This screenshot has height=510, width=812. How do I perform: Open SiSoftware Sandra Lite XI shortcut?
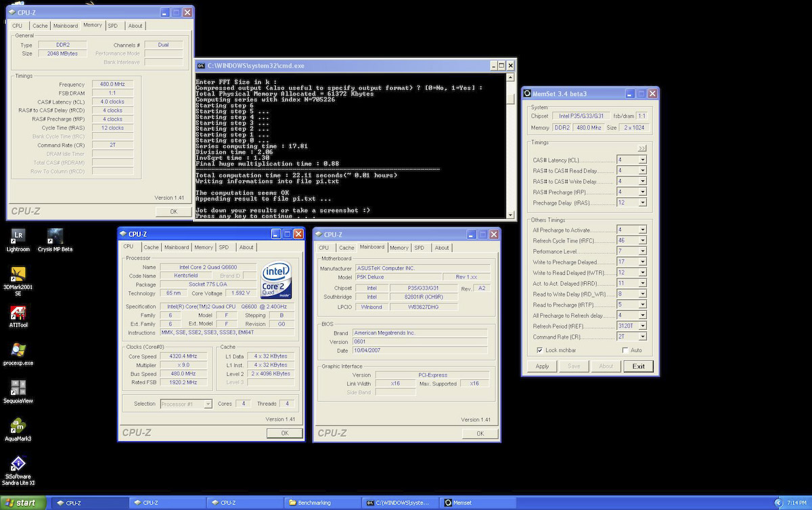pyautogui.click(x=18, y=471)
